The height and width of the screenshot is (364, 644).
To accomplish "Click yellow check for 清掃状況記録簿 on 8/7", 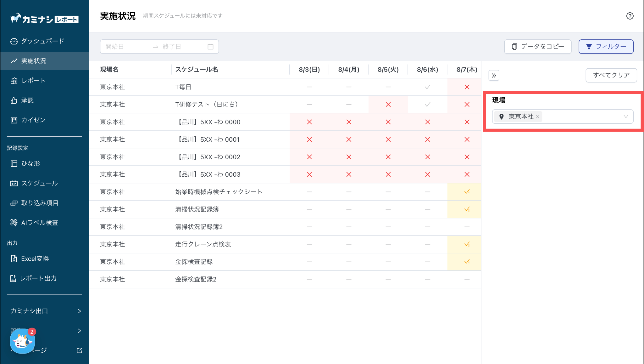I will (x=467, y=209).
